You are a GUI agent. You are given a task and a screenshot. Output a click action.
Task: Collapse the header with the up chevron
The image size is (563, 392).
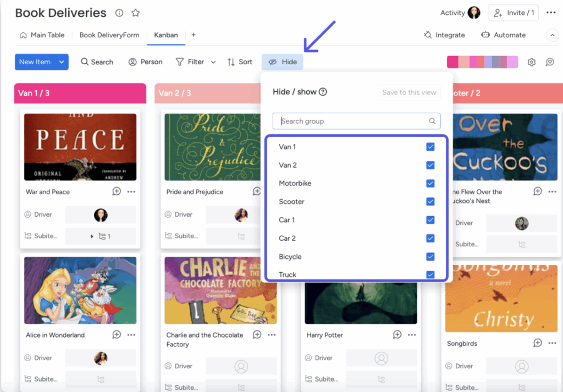(x=552, y=35)
